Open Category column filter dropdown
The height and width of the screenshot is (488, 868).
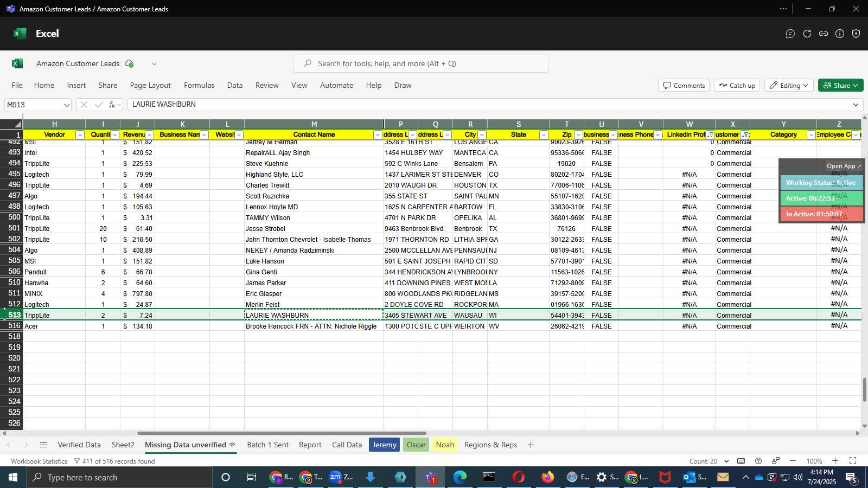[x=811, y=135]
